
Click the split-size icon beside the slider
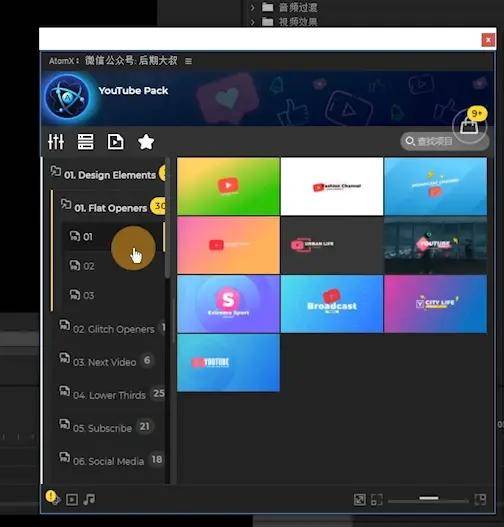click(x=377, y=500)
